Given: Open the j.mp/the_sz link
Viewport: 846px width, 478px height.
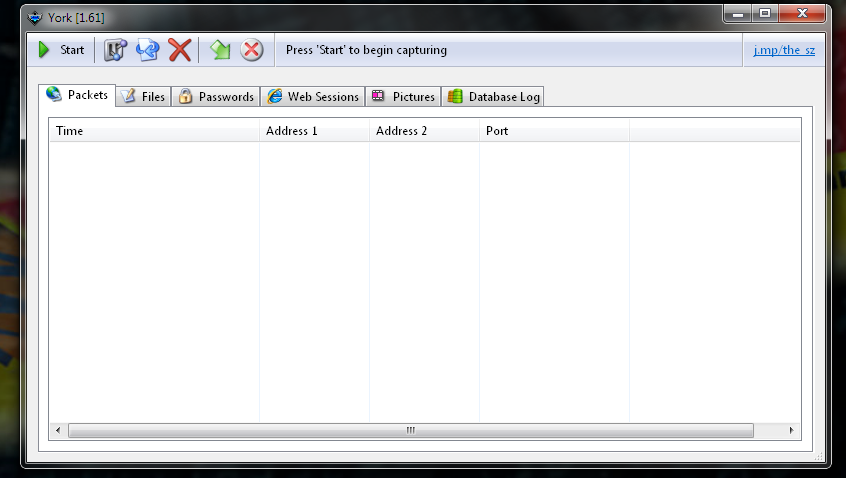Looking at the screenshot, I should [784, 50].
